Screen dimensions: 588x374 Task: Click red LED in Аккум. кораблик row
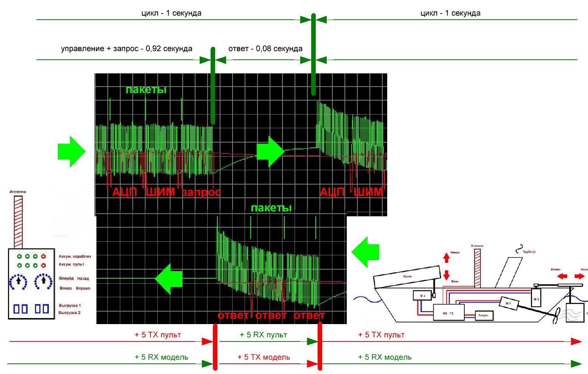43,256
